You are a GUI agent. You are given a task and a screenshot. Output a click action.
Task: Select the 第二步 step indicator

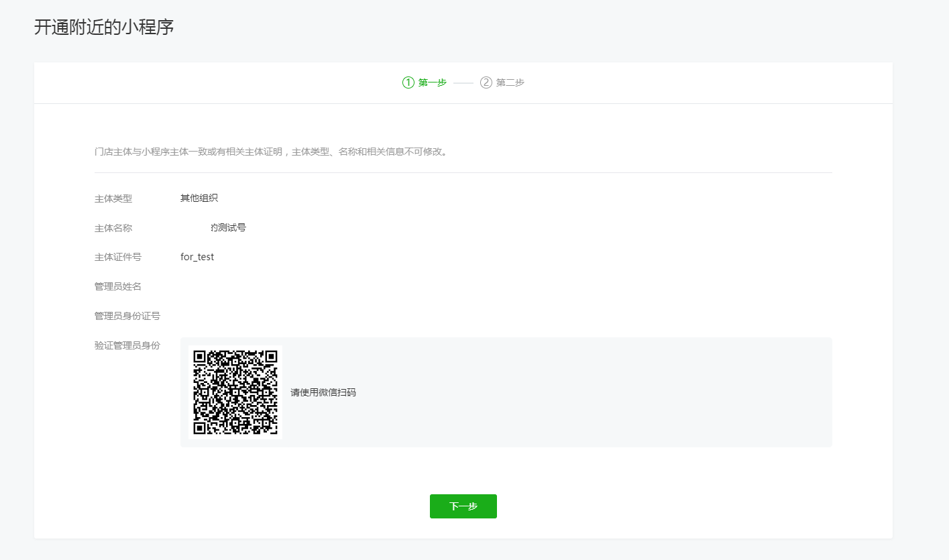pyautogui.click(x=502, y=82)
